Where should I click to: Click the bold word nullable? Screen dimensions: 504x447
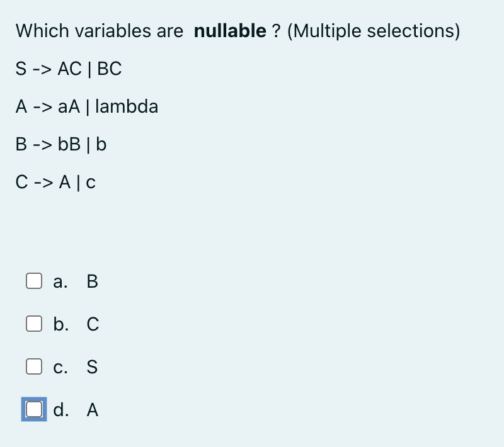[x=230, y=31]
